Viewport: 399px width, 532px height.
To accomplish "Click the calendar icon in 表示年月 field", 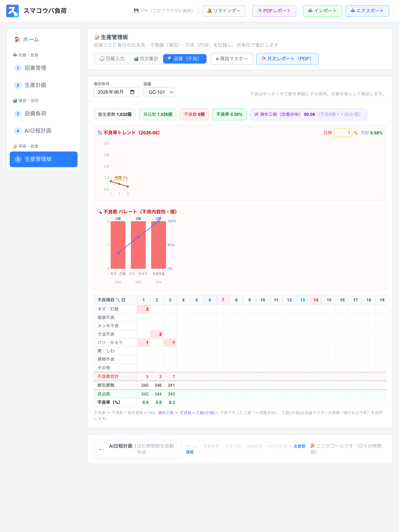I will [132, 92].
